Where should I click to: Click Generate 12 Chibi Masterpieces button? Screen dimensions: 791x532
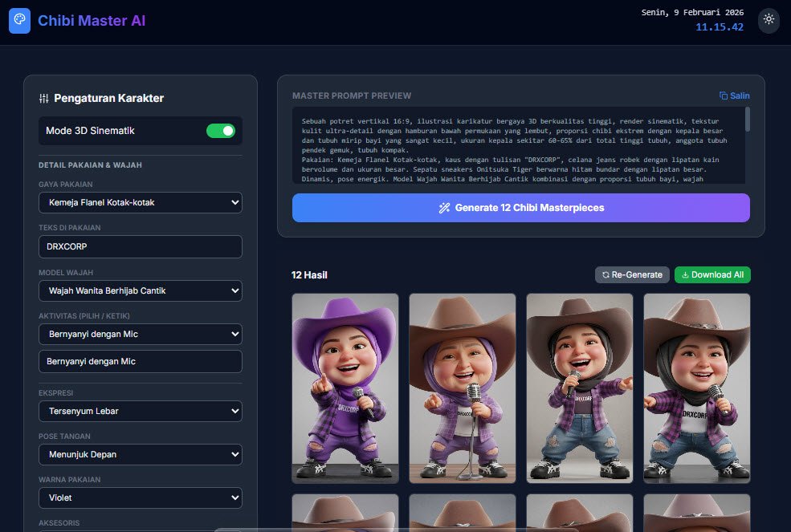[x=521, y=208]
